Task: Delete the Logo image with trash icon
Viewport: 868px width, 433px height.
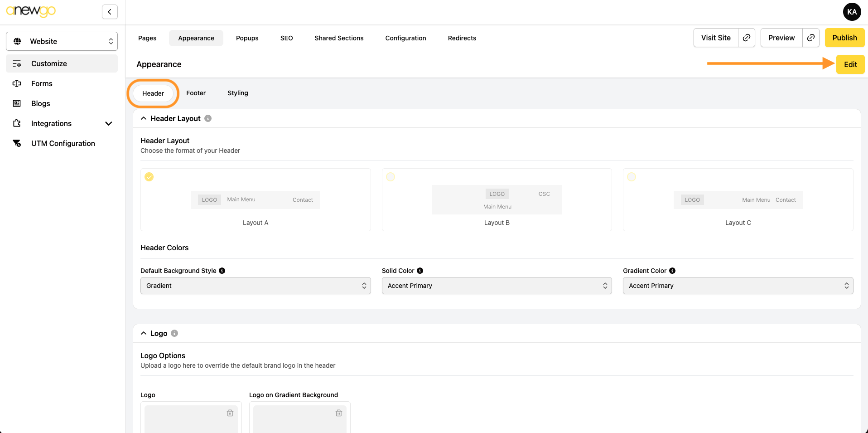Action: [x=230, y=413]
